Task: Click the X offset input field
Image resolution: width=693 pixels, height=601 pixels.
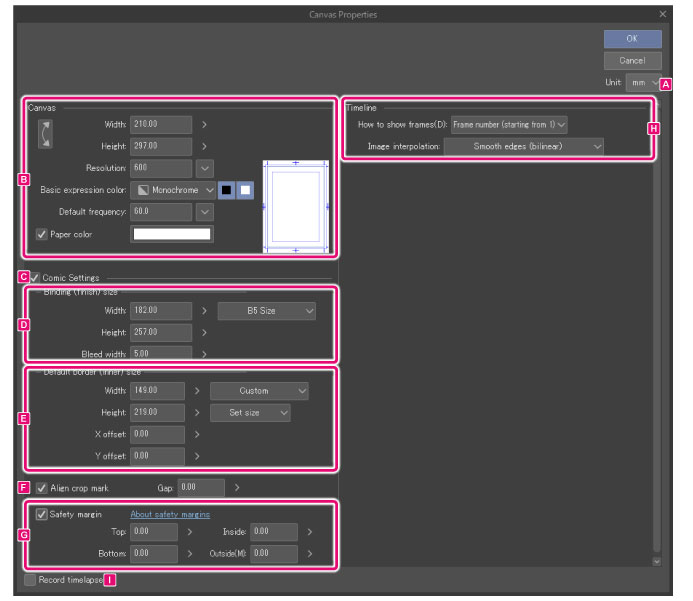Action: (157, 434)
